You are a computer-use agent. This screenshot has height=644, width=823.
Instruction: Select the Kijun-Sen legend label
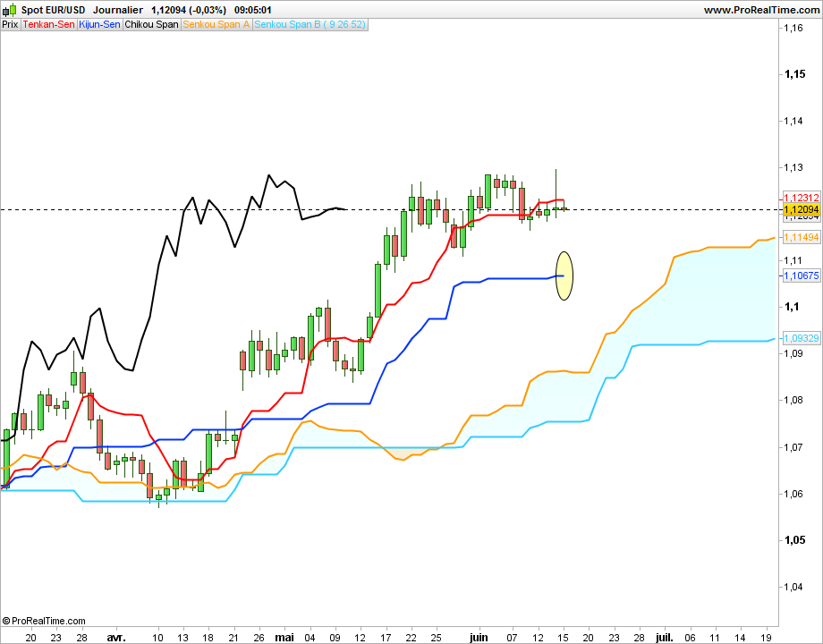[x=99, y=25]
